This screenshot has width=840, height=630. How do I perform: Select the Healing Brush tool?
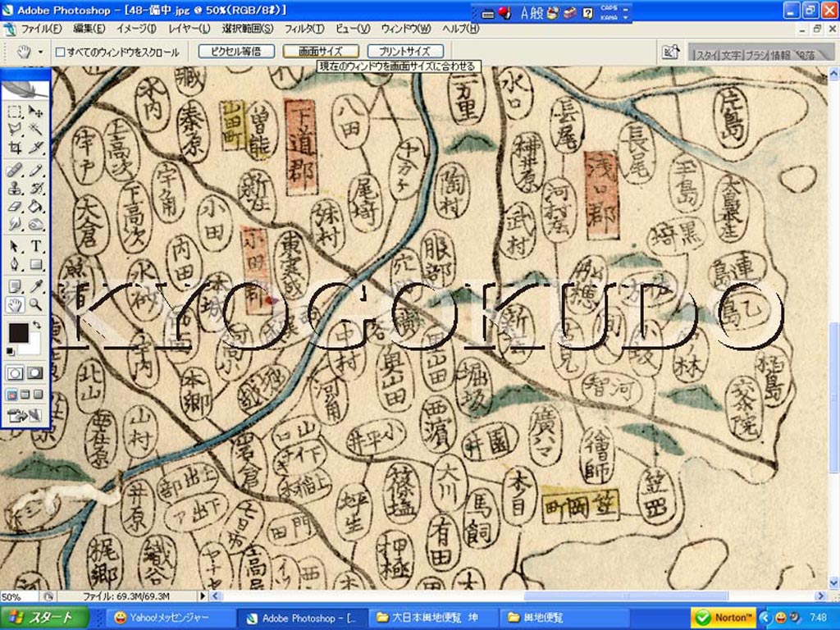point(15,171)
